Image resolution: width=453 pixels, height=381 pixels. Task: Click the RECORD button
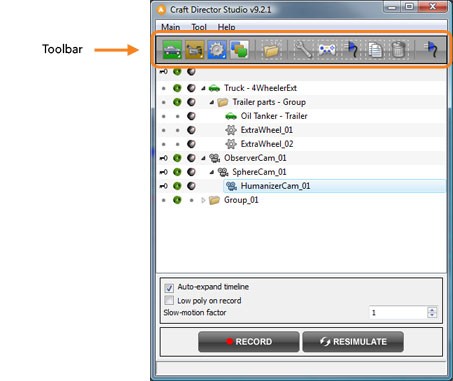(249, 342)
